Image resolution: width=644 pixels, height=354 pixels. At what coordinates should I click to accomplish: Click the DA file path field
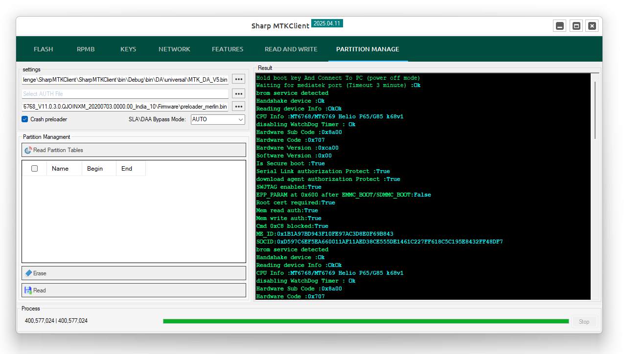pyautogui.click(x=125, y=79)
